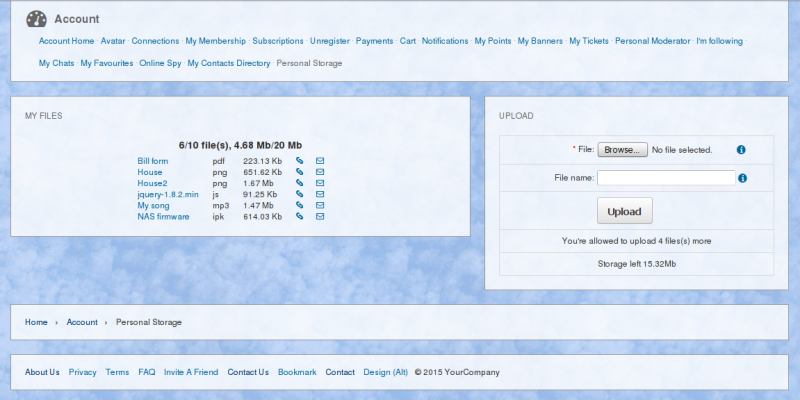Open My Tickets
Viewport: 800px width, 400px height.
(589, 41)
